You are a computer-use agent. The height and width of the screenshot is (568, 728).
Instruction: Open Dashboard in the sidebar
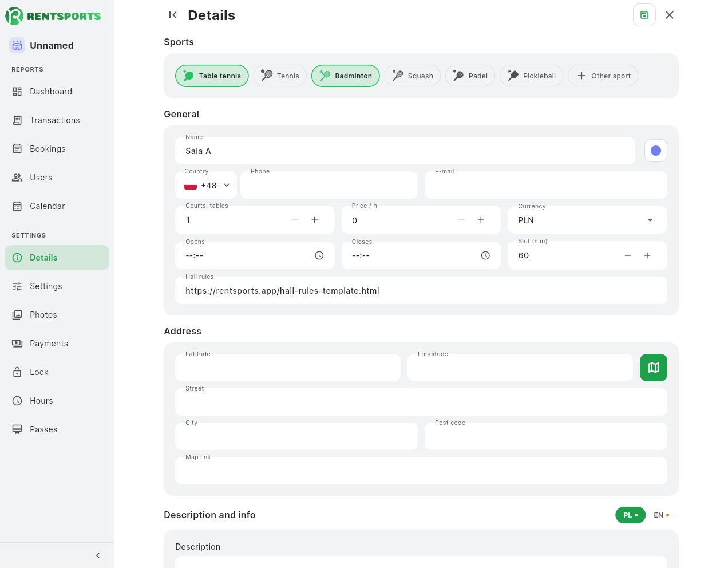57,92
